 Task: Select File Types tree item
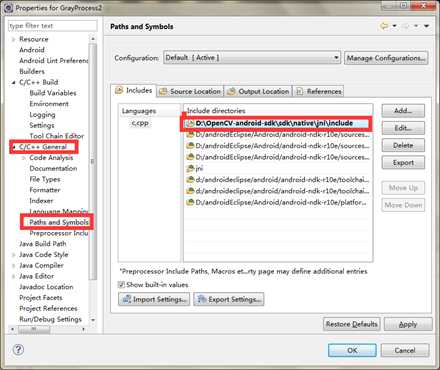(45, 179)
